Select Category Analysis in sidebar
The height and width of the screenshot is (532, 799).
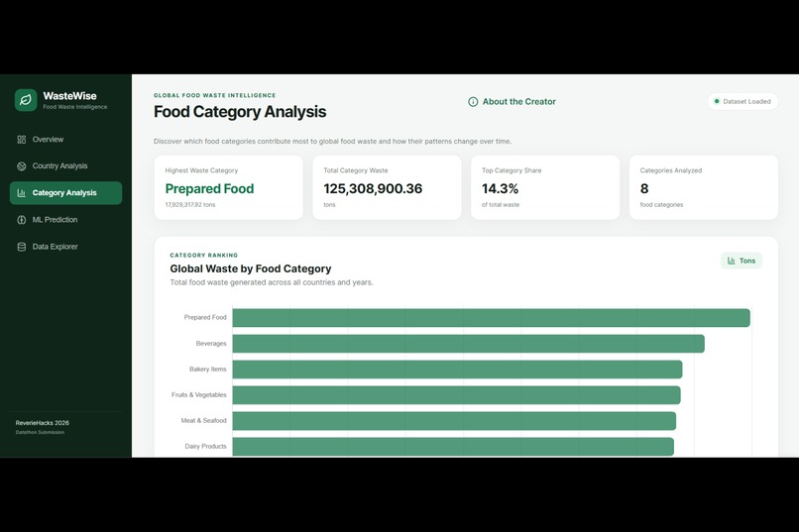pos(65,193)
